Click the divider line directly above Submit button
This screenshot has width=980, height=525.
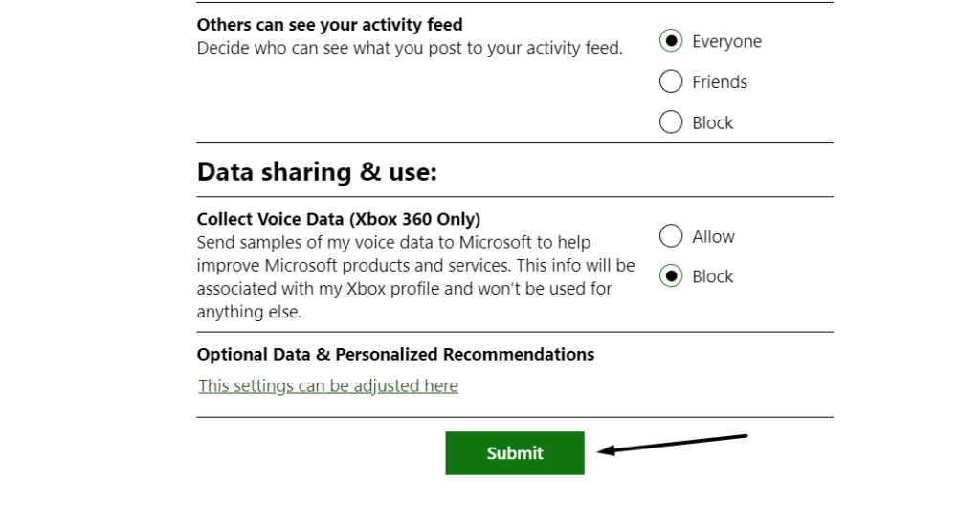[515, 417]
